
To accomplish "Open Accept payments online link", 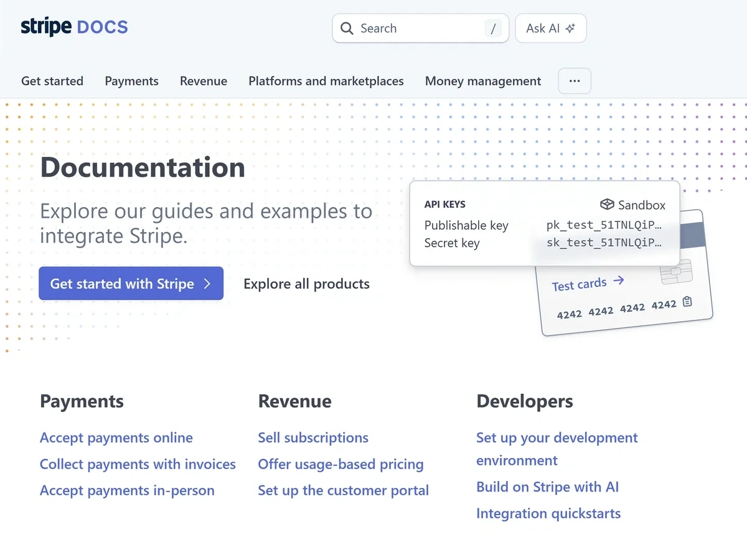I will [116, 437].
